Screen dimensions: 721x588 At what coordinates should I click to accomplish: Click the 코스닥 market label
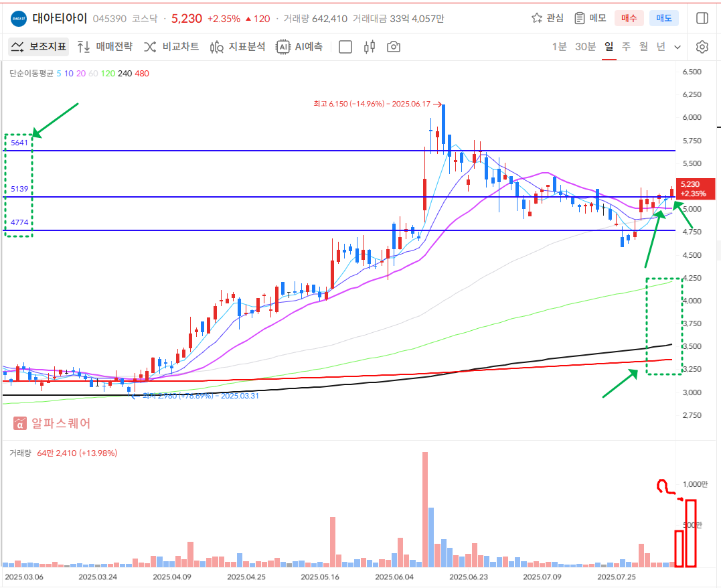(145, 19)
